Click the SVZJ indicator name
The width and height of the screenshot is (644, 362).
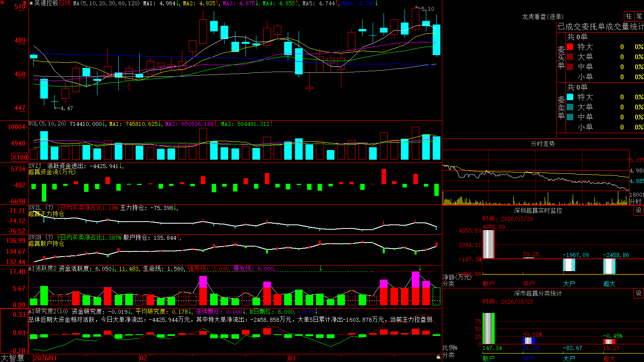tap(35, 166)
